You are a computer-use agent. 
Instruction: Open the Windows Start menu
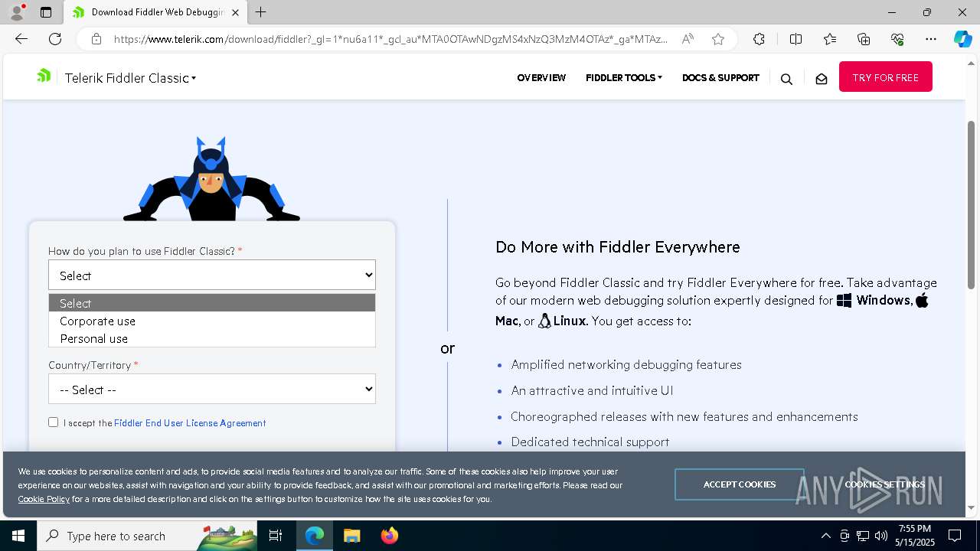pos(18,536)
